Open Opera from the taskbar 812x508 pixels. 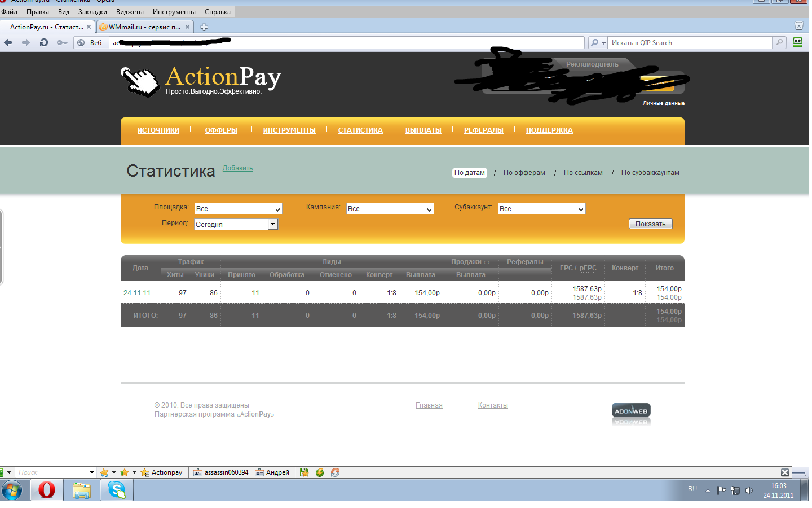(46, 489)
